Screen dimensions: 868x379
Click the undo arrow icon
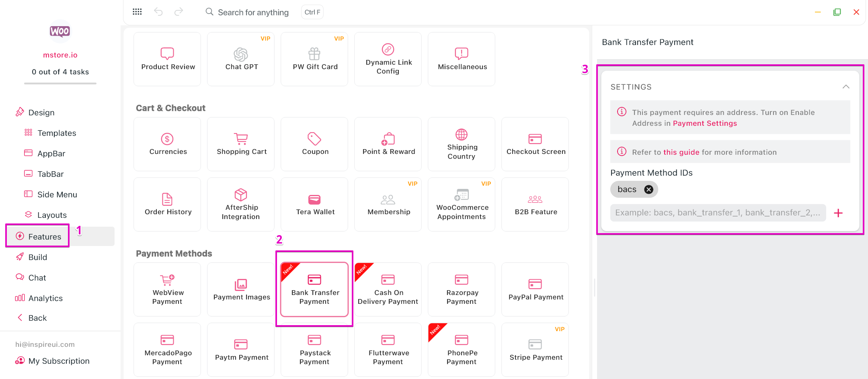(158, 12)
